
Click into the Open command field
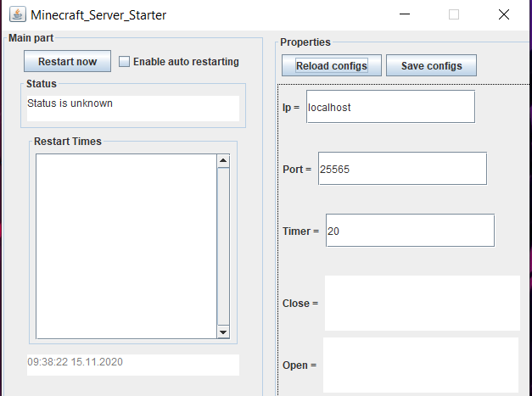click(420, 365)
